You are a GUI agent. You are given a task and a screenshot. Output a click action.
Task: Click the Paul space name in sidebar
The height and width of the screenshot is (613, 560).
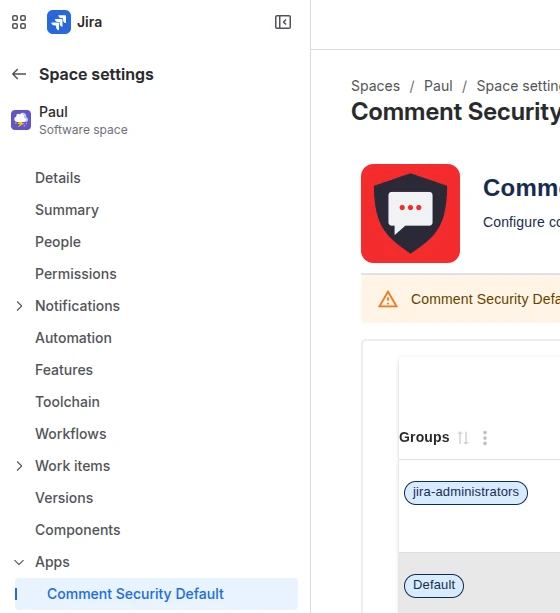(x=54, y=112)
